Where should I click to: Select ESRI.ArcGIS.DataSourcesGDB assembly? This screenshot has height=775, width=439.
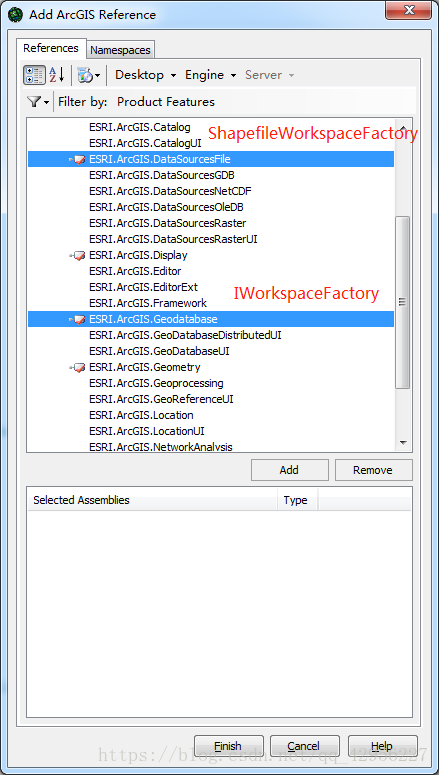162,175
